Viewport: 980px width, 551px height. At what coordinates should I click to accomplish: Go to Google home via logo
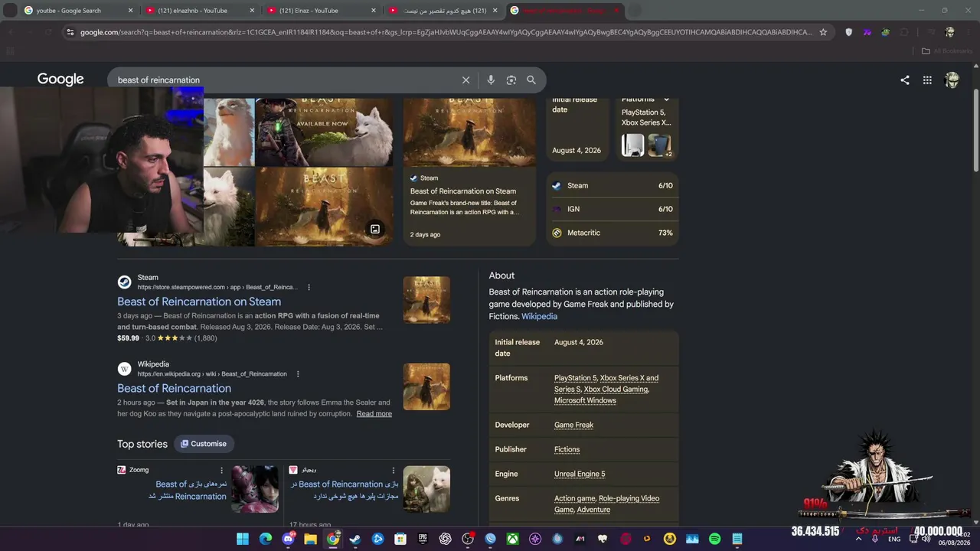(60, 80)
